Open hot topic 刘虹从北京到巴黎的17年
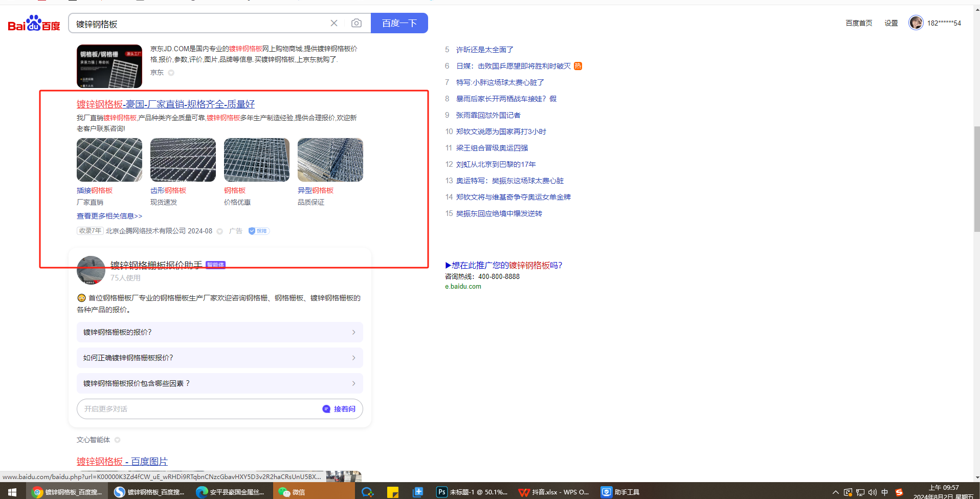This screenshot has width=980, height=499. point(496,164)
